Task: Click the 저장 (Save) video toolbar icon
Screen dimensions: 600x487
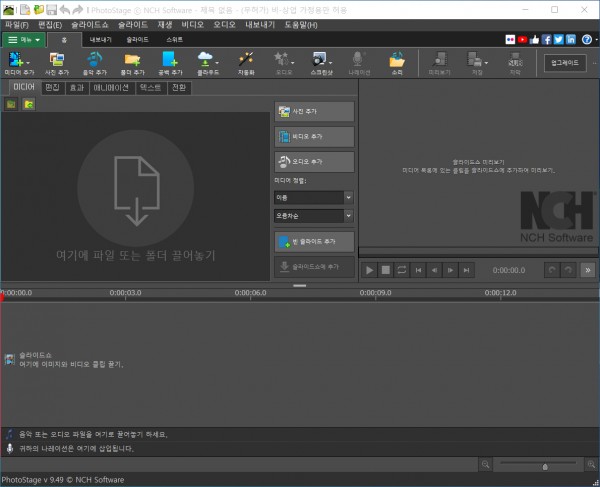Action: (474, 63)
